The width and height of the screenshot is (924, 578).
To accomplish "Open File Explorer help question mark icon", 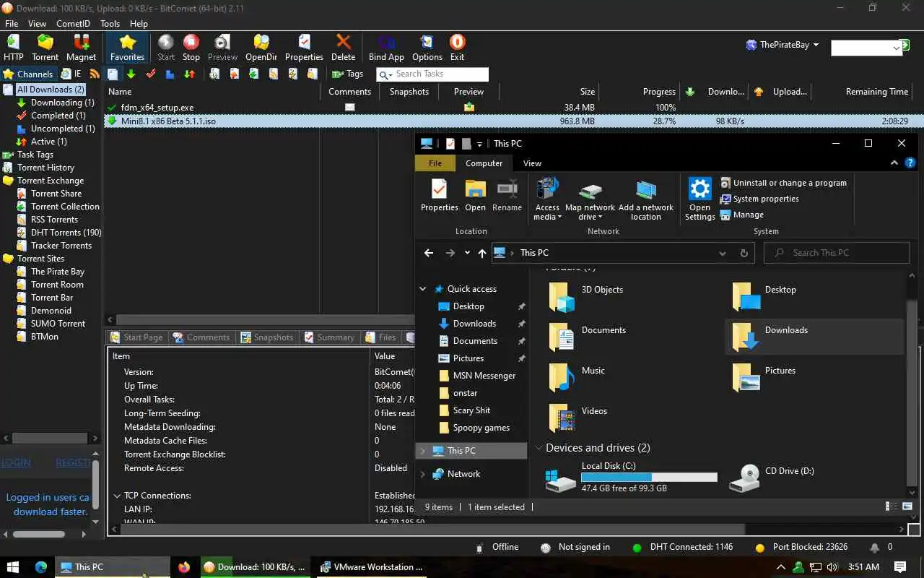I will coord(910,163).
